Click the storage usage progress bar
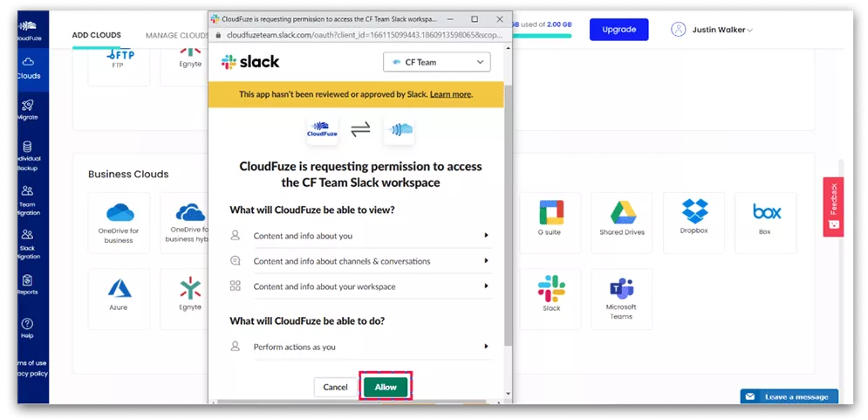Viewport: 868px width, 420px height. tap(542, 36)
